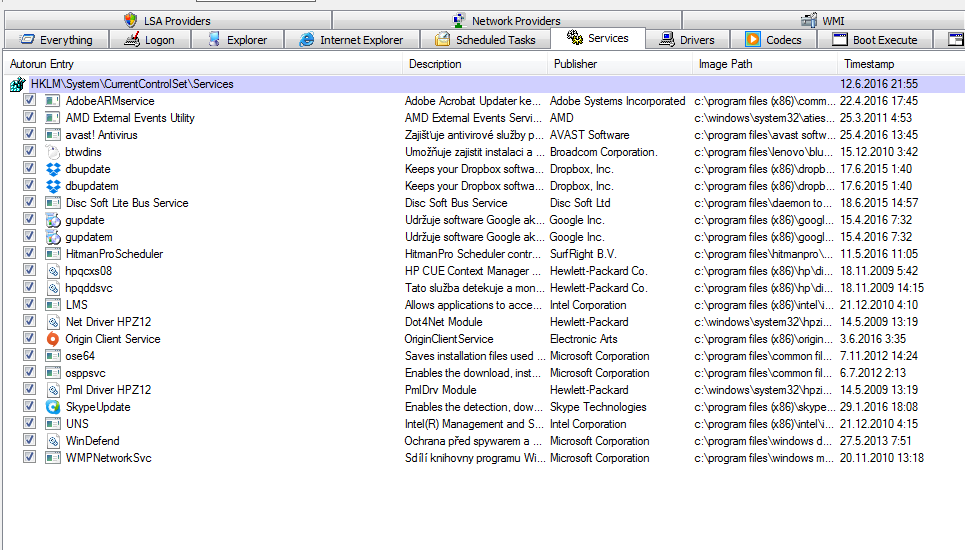Click the 'Skype Technologies' publisher text
The image size is (965, 550).
tap(598, 407)
